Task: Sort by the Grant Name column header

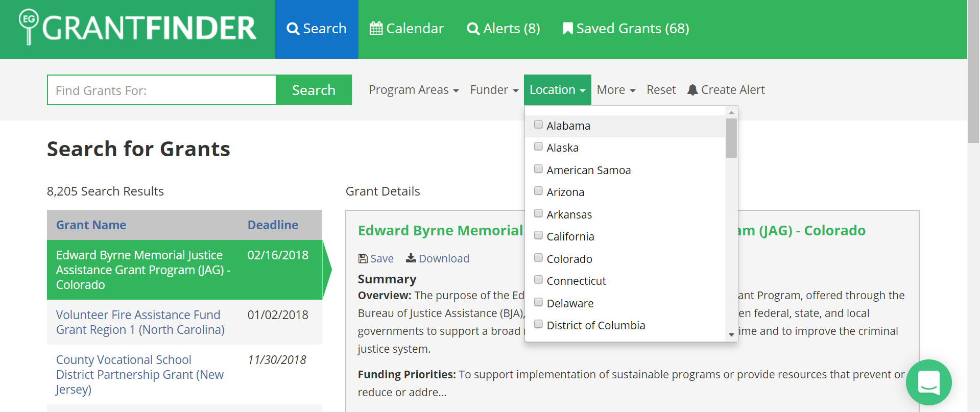Action: [x=91, y=225]
